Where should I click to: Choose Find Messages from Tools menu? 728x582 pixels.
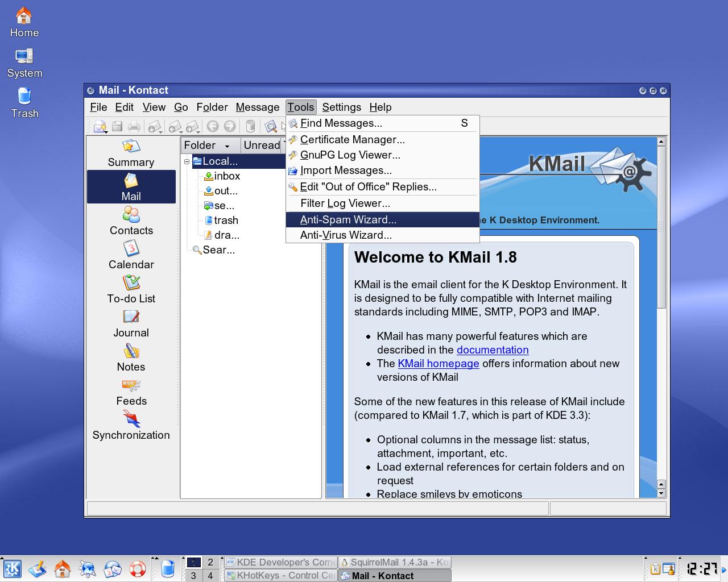coord(383,123)
